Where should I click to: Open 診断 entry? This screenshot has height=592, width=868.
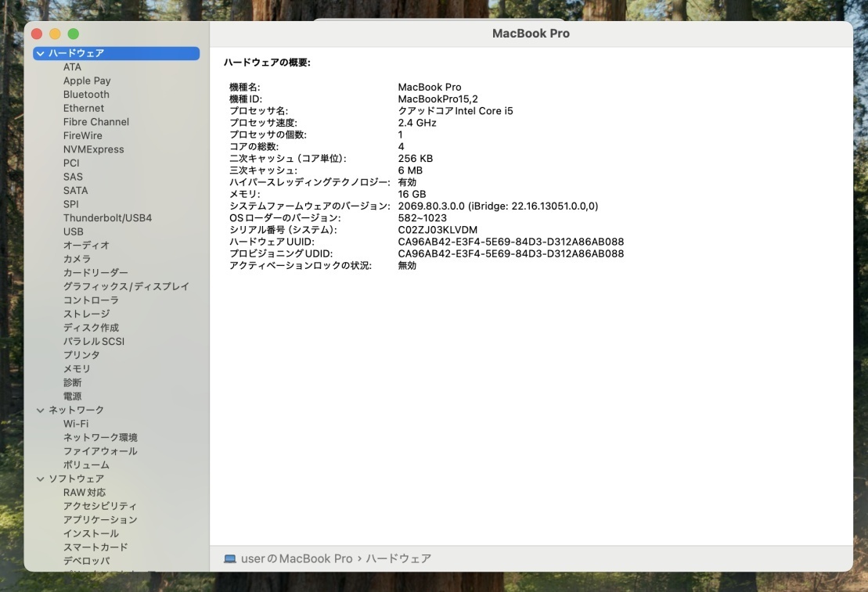tap(72, 382)
